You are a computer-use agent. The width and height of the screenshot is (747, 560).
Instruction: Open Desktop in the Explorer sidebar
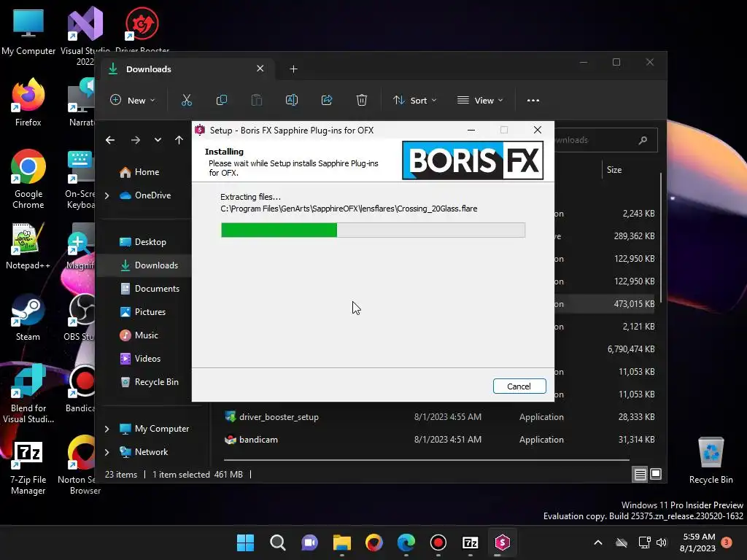tap(143, 242)
